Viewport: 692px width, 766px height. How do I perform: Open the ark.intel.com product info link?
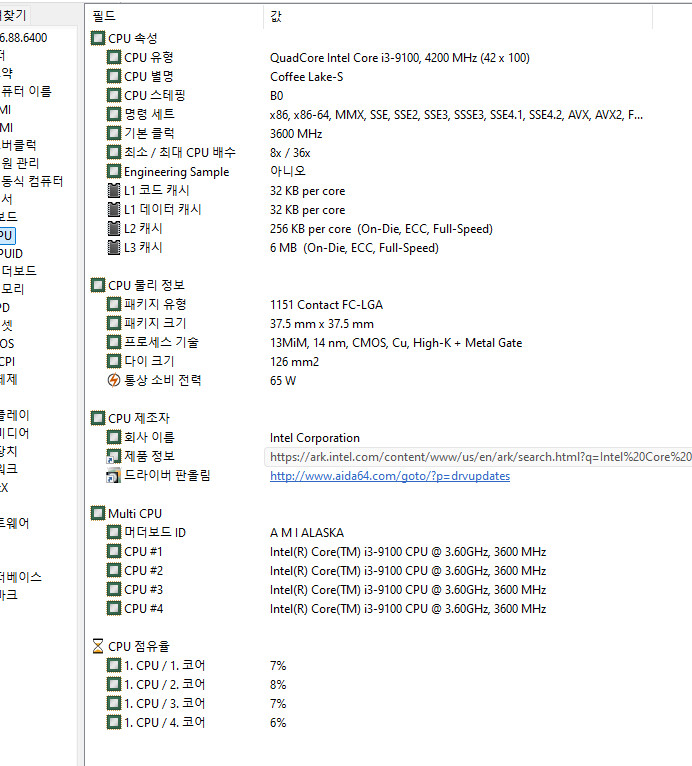pyautogui.click(x=480, y=457)
